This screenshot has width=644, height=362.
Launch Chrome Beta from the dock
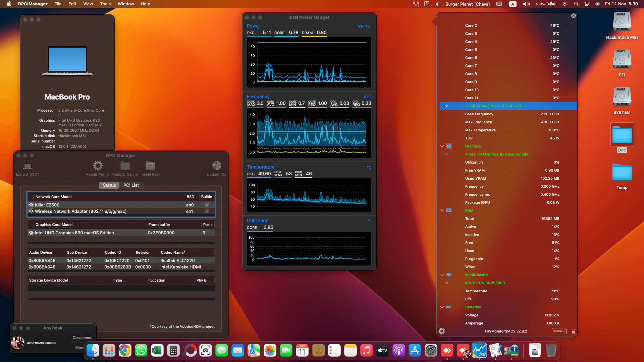point(125,351)
